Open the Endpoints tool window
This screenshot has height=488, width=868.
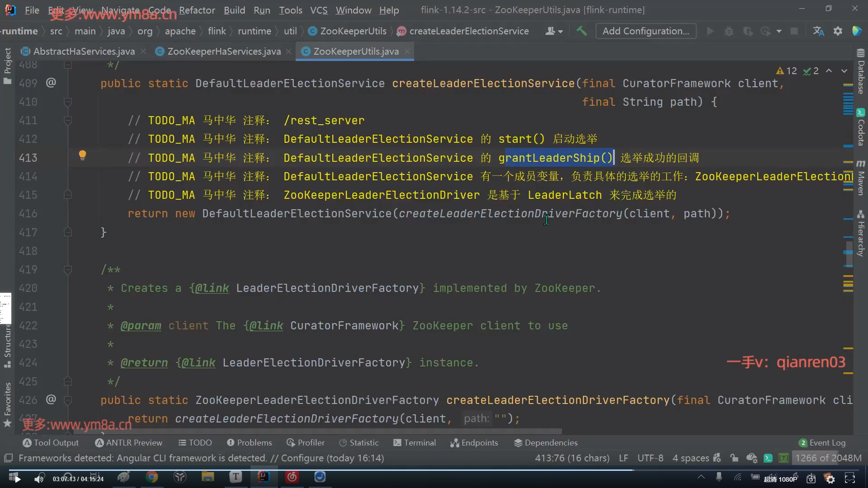coord(474,443)
